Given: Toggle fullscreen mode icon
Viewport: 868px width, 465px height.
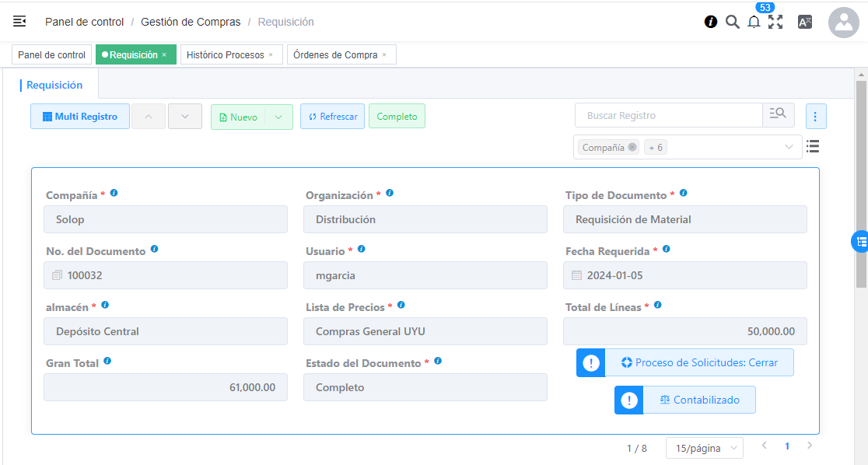Looking at the screenshot, I should point(775,22).
